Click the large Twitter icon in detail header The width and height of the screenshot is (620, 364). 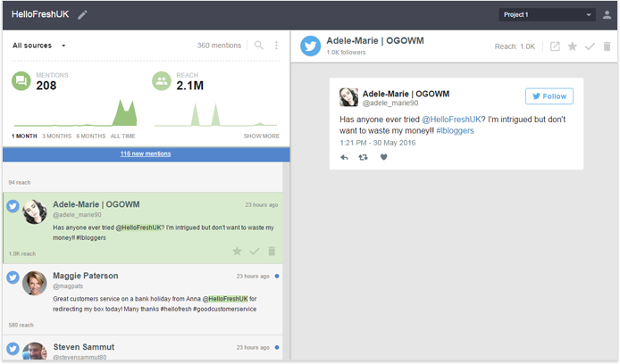[x=310, y=46]
